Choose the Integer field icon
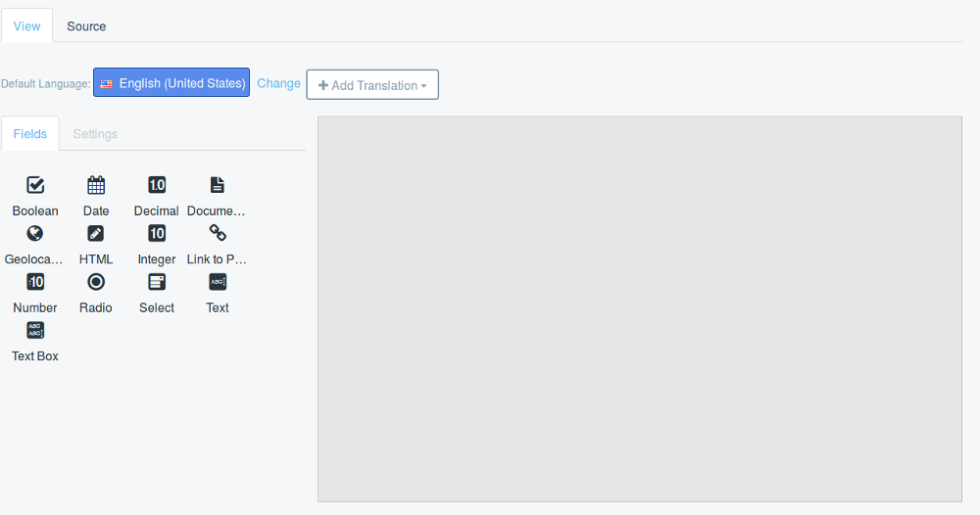Viewport: 980px width, 515px height. click(157, 233)
